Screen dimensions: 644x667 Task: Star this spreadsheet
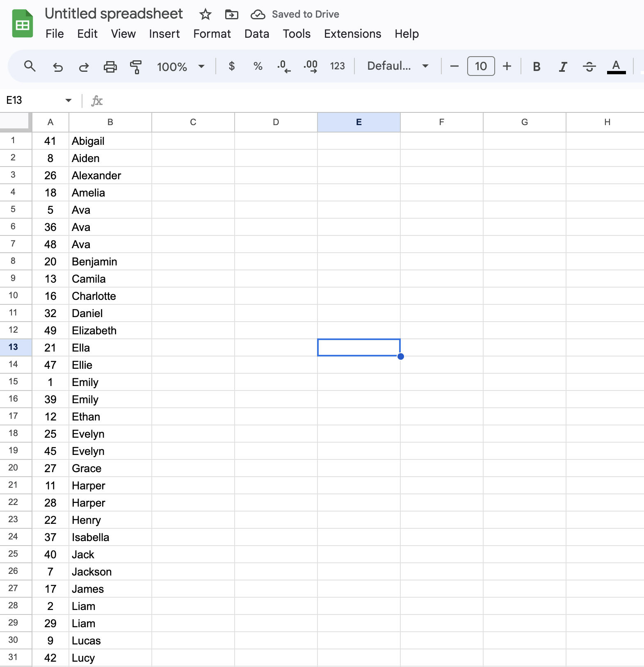[x=205, y=15]
